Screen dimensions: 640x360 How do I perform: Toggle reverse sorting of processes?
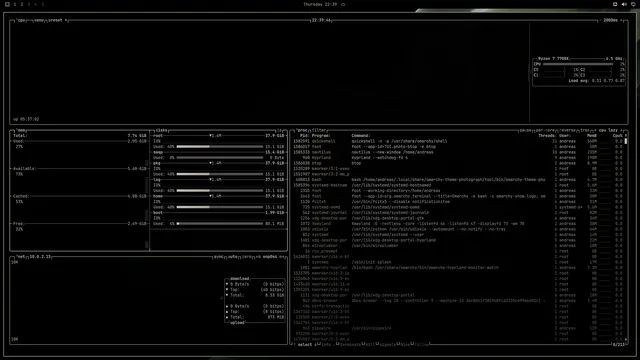[568, 130]
